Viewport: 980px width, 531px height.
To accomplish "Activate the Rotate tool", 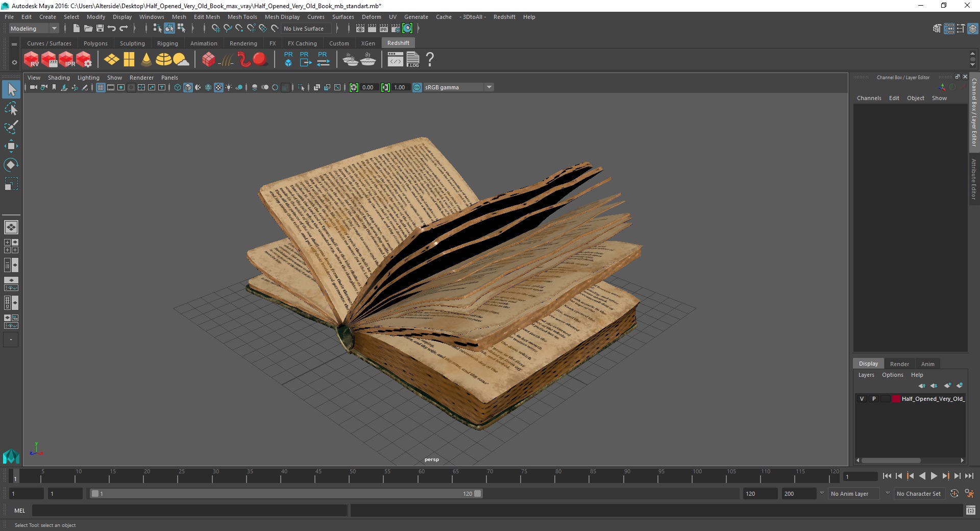I will tap(11, 165).
